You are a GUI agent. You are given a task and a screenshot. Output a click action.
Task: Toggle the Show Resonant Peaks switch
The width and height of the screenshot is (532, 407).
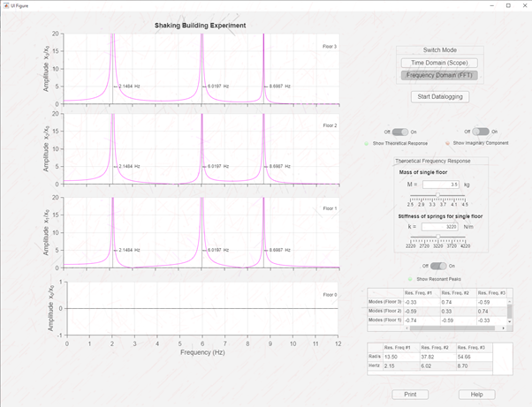point(438,266)
